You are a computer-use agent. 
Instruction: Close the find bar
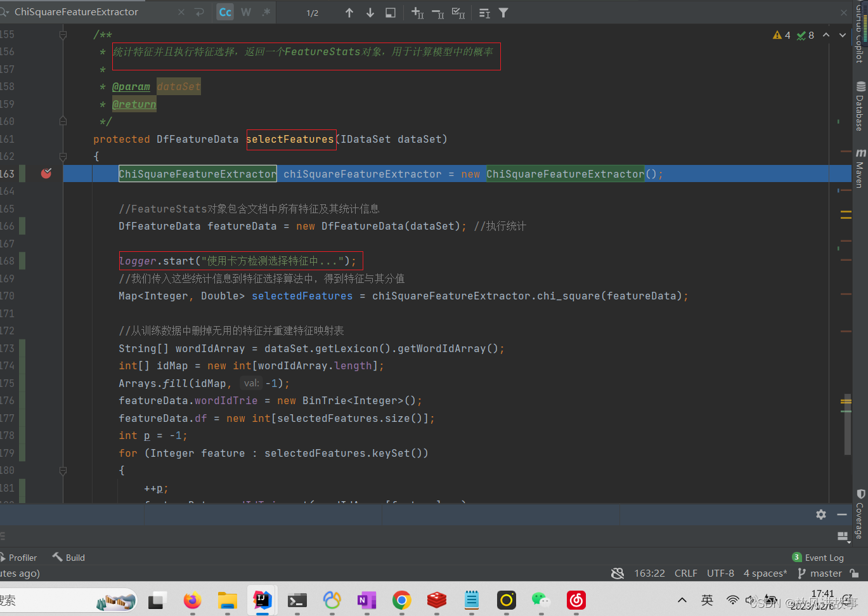[x=843, y=12]
